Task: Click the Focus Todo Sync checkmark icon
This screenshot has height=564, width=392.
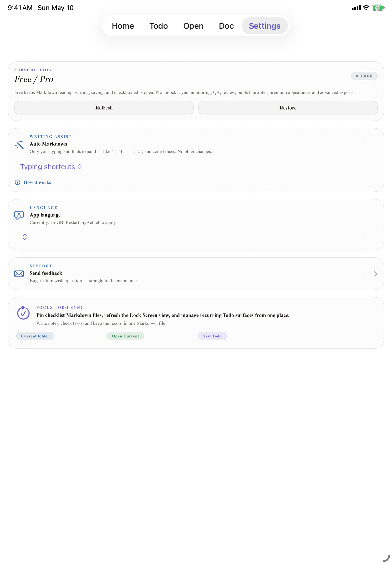Action: [x=23, y=313]
